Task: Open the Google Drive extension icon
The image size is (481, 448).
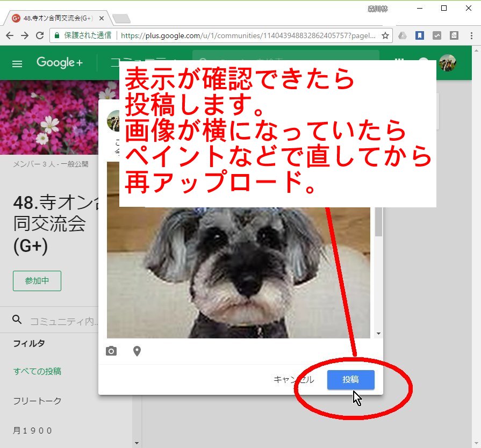Action: [402, 35]
